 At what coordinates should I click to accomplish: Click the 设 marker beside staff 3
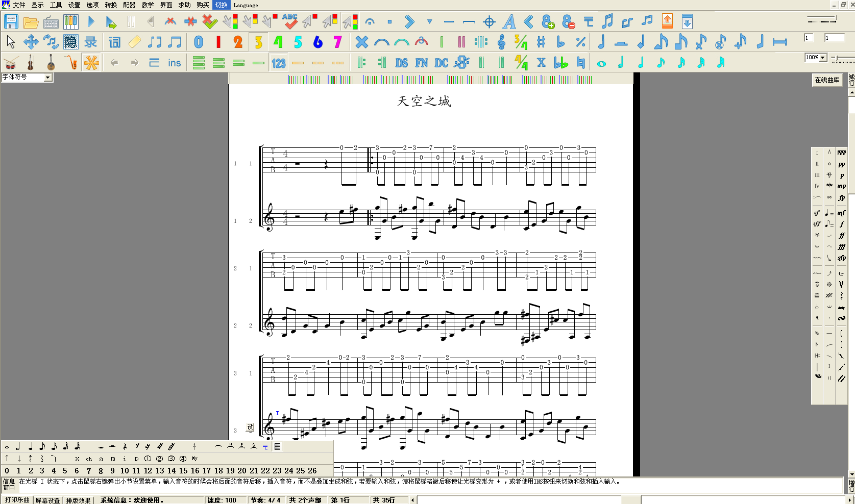tap(250, 427)
